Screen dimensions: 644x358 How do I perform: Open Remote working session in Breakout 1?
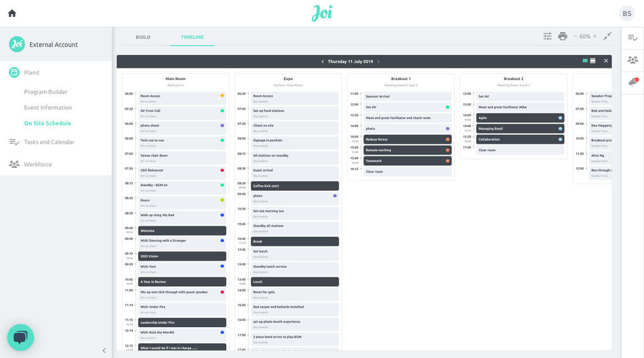(407, 150)
